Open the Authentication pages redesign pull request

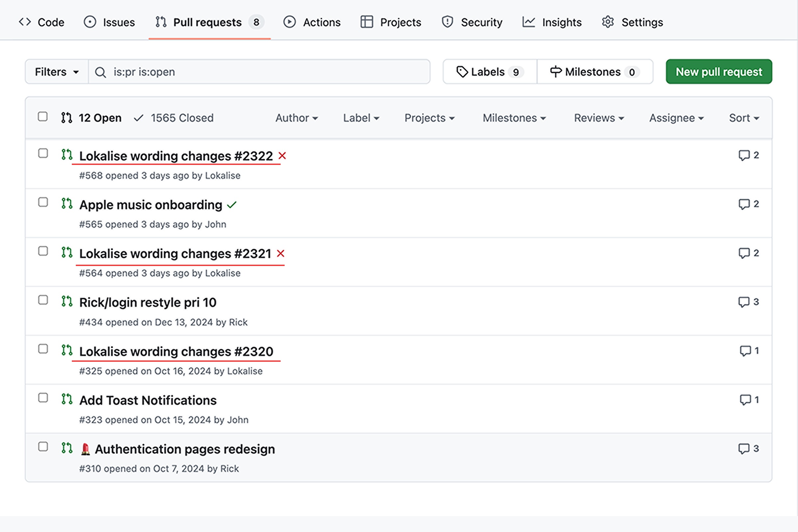tap(185, 449)
